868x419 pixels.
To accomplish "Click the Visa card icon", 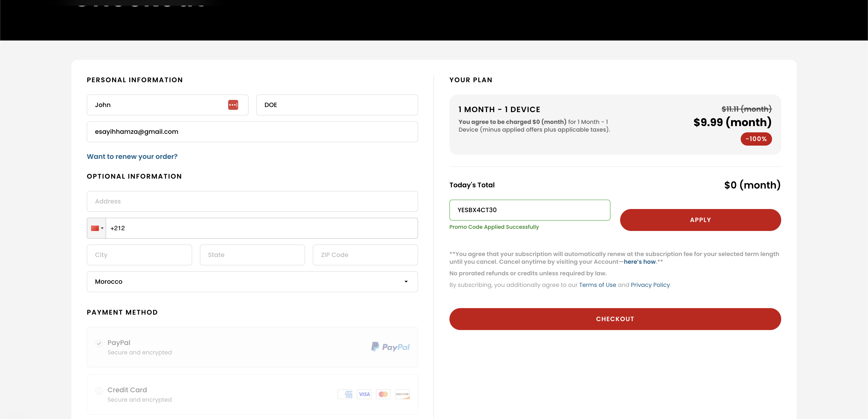I will pos(364,394).
